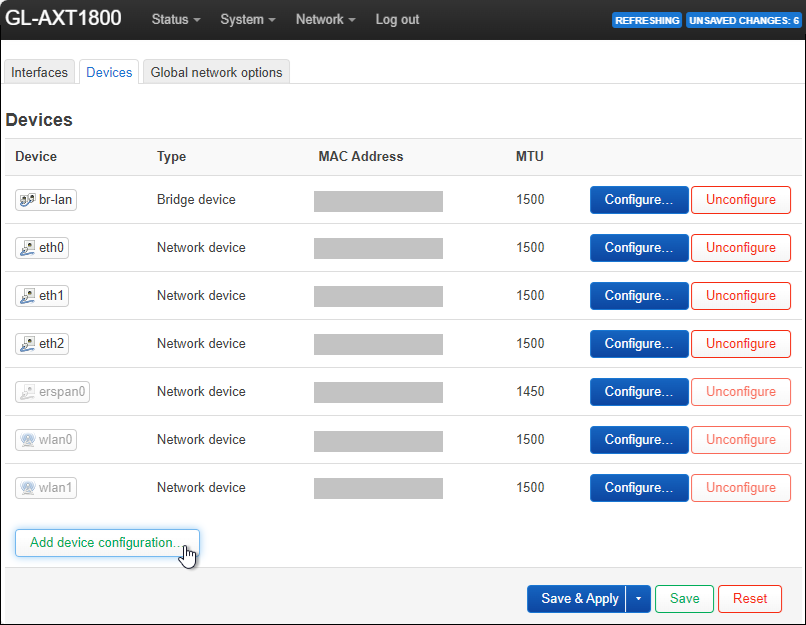Click the eth1 device name
Image resolution: width=806 pixels, height=625 pixels.
pos(51,296)
